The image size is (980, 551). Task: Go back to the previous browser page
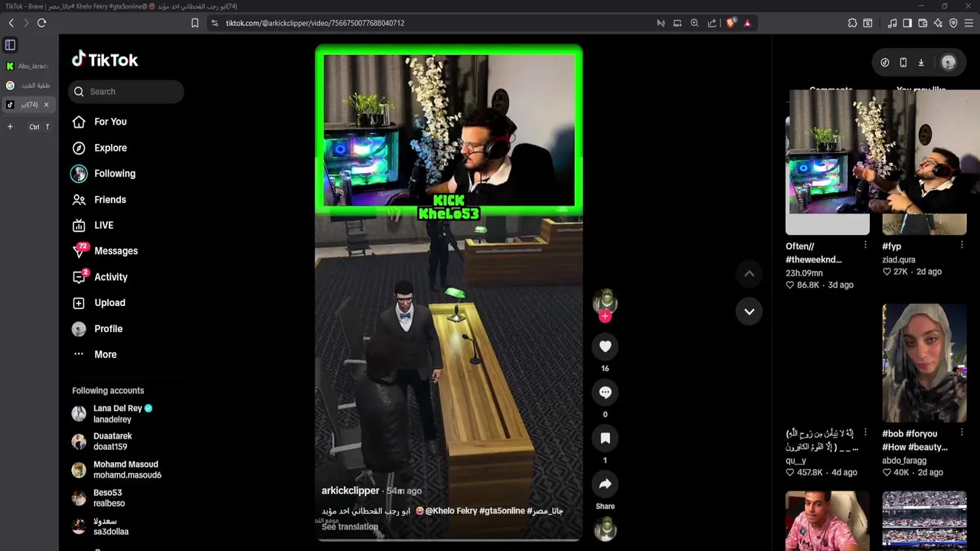(11, 23)
